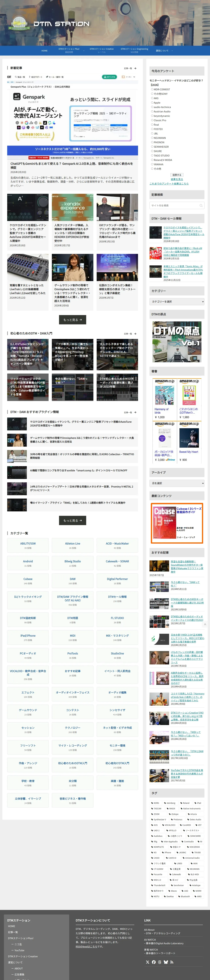Open the ABILITY/SSW category card
210x980 pixels.
pos(28,546)
